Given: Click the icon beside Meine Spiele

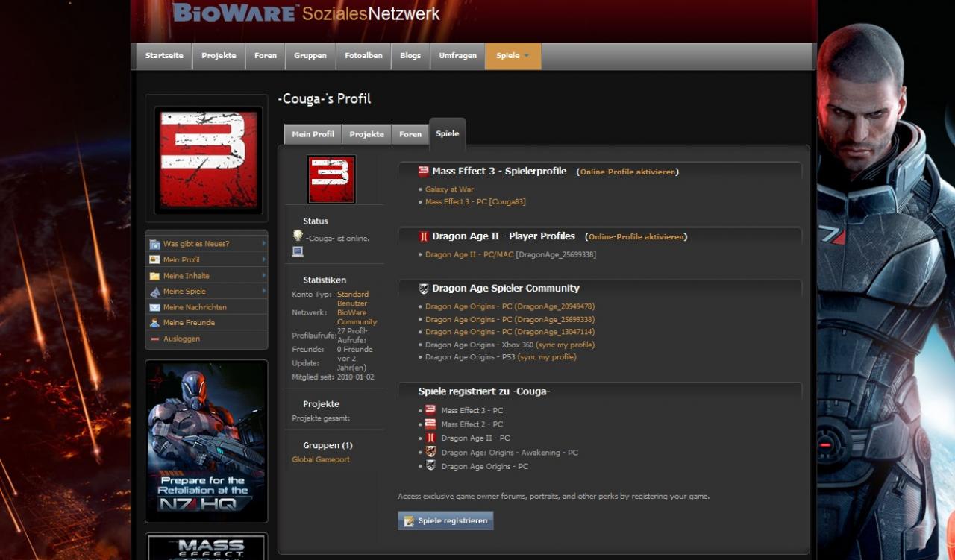Looking at the screenshot, I should click(154, 292).
